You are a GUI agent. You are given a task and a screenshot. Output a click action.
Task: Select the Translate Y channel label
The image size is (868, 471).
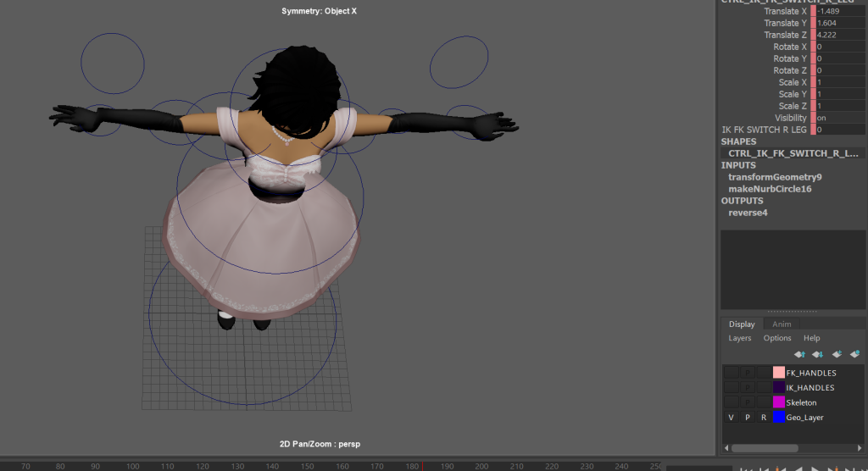coord(785,23)
